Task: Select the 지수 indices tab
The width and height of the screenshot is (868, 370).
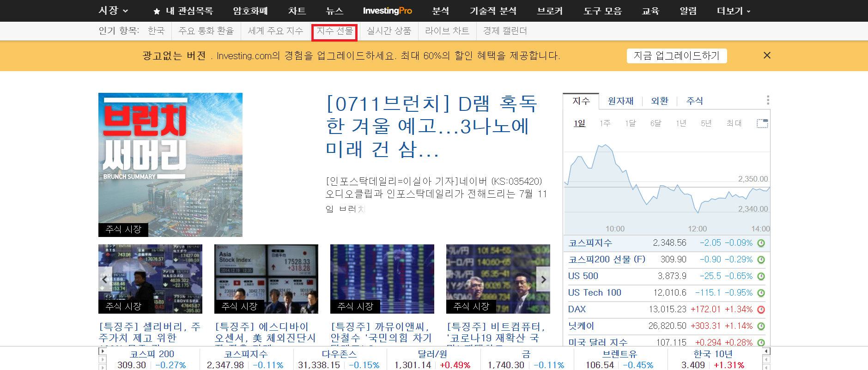Action: (581, 101)
